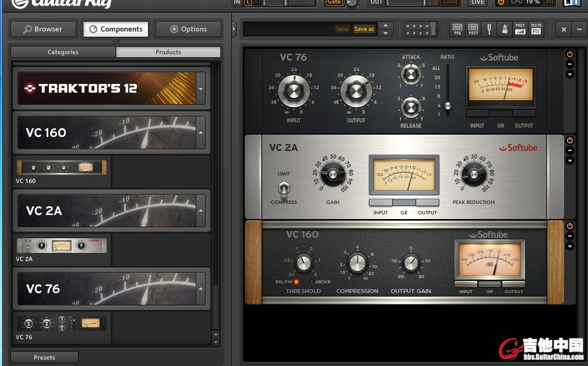
Task: Collapse the VC 2A product group
Action: click(x=200, y=210)
